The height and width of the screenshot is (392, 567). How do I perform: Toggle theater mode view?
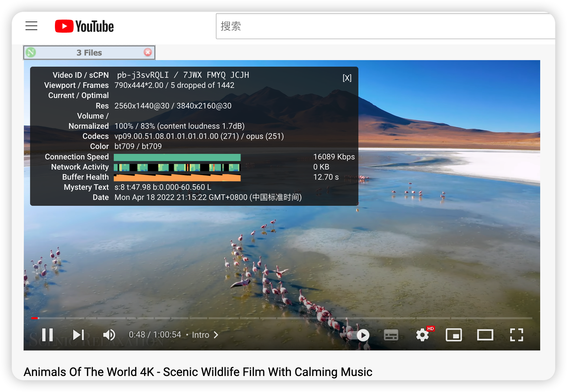point(485,335)
